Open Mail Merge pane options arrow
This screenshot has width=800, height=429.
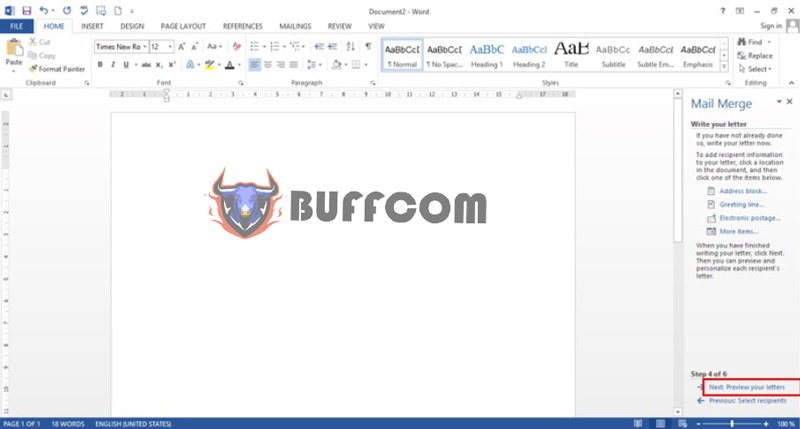(779, 102)
